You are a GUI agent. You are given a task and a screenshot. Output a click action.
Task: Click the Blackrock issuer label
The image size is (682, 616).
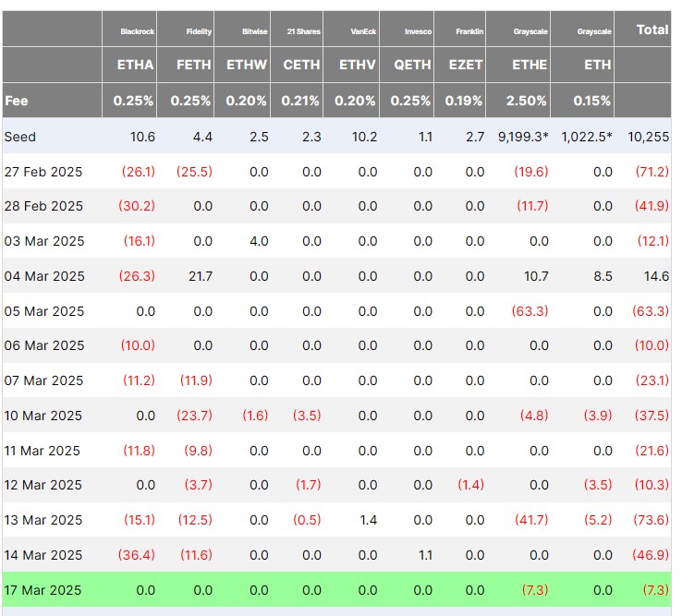[x=138, y=31]
